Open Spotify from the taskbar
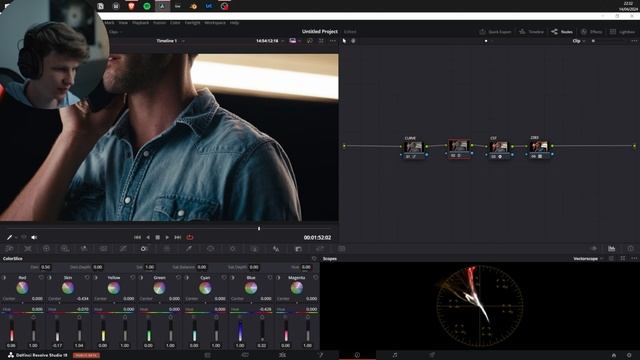This screenshot has width=640, height=360. click(147, 6)
